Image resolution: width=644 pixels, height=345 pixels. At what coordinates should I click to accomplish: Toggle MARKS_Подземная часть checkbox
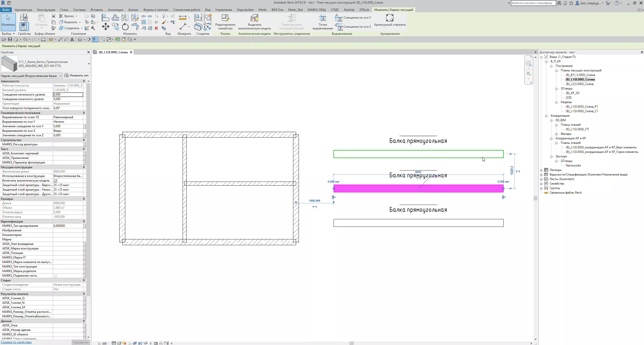(56, 276)
